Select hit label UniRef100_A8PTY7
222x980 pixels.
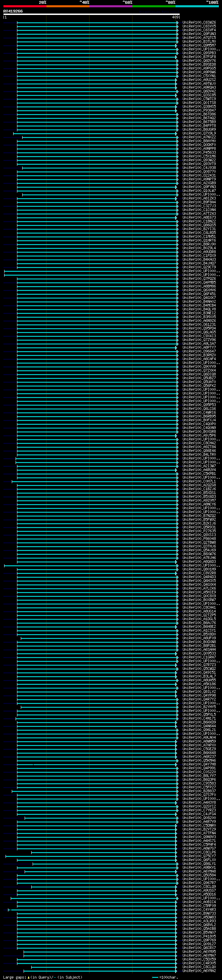pyautogui.click(x=199, y=347)
